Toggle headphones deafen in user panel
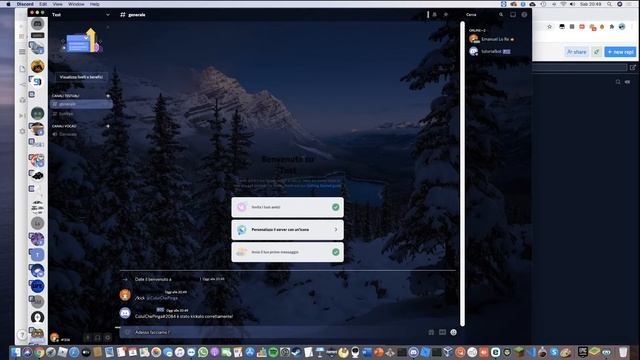 point(98,338)
